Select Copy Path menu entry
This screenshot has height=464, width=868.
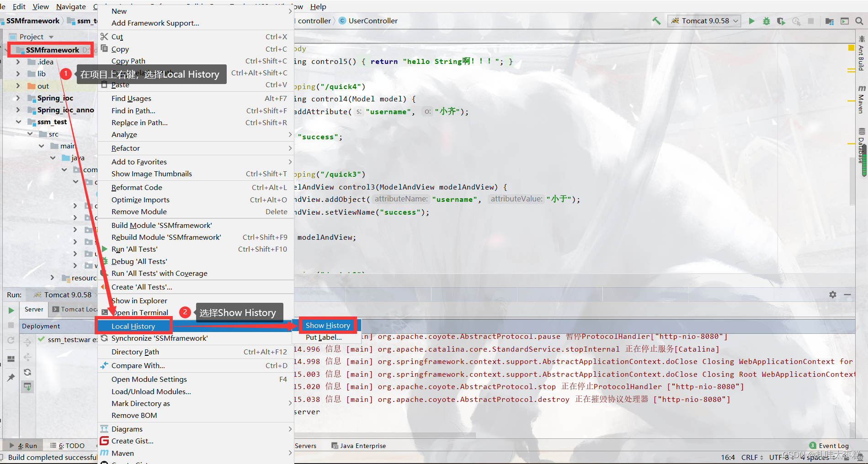click(x=196, y=61)
